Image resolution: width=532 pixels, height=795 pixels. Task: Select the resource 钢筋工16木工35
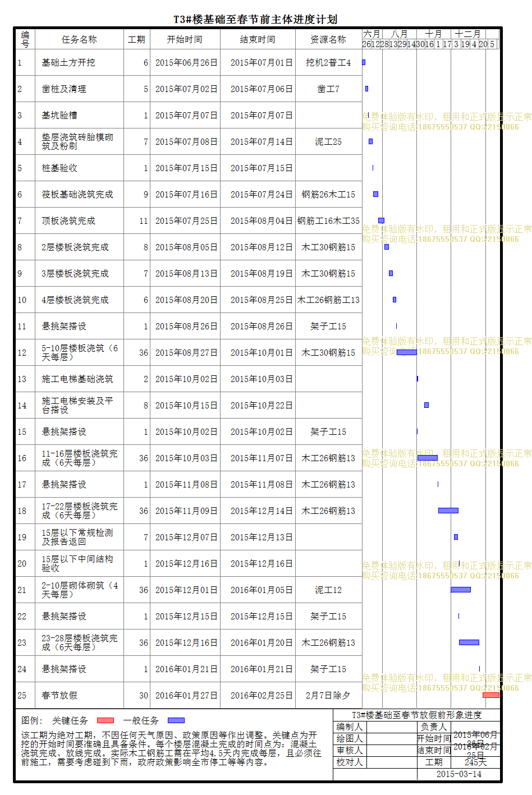[x=328, y=221]
